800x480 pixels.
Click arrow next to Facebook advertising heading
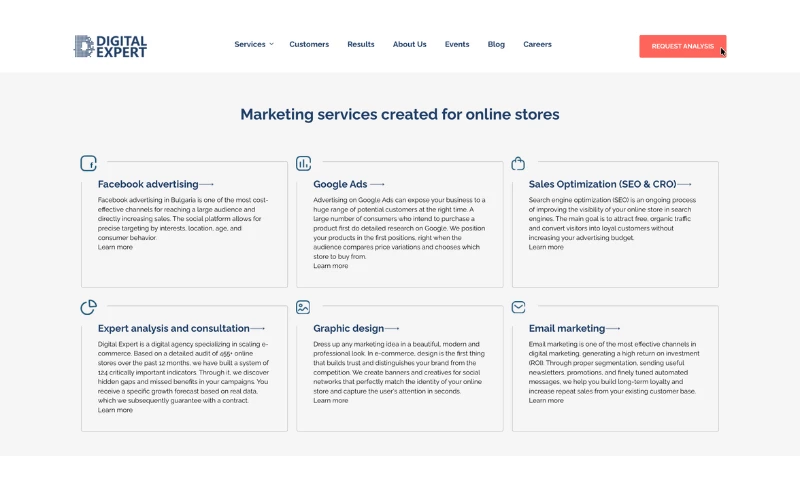[x=207, y=184]
